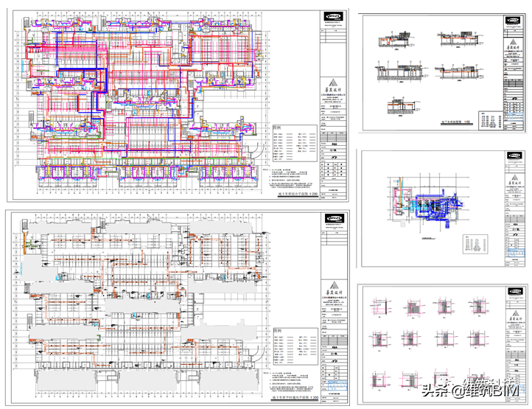This screenshot has width=532, height=409.
Task: Open the garage ventilation plan at bottom-left
Action: (140, 302)
